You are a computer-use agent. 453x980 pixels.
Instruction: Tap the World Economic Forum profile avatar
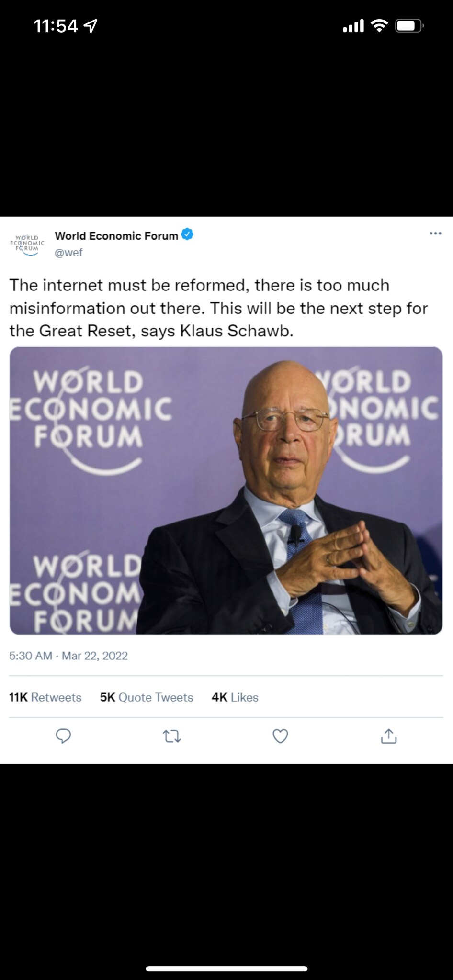(27, 244)
